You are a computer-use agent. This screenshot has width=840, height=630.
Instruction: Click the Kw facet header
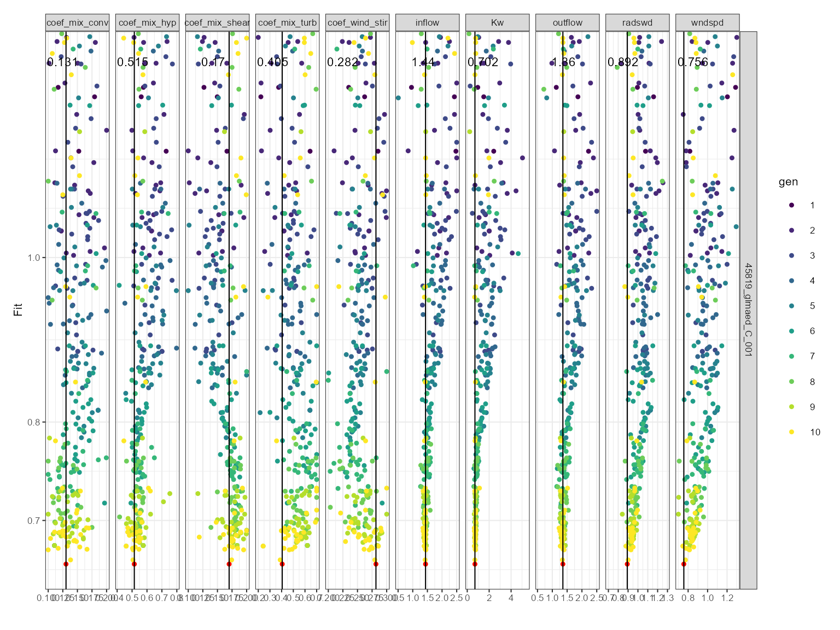(x=497, y=22)
